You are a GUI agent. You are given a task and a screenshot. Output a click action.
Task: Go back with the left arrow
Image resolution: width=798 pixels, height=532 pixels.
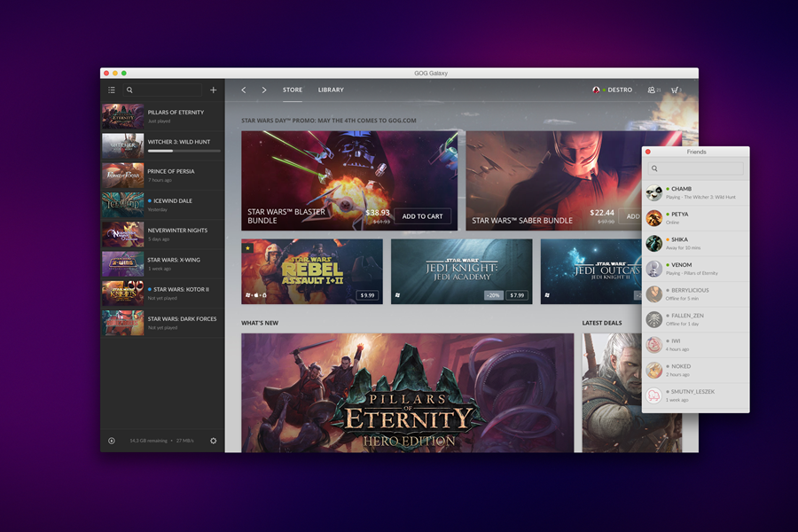(244, 90)
